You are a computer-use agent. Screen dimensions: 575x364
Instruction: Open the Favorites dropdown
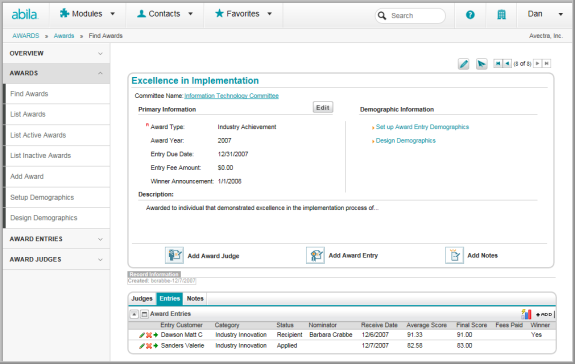[243, 14]
